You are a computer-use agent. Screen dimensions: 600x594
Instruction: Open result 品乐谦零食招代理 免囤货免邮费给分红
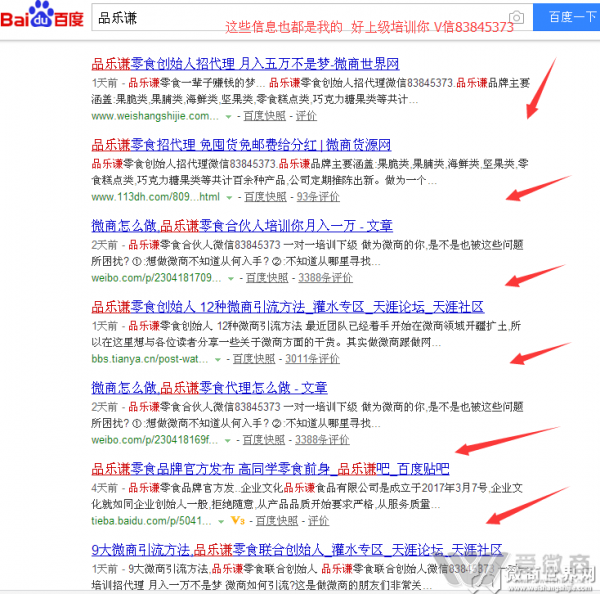(241, 145)
